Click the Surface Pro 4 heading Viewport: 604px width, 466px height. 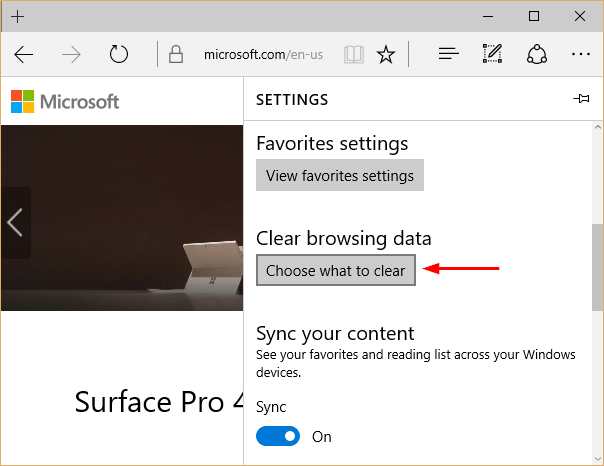(158, 402)
